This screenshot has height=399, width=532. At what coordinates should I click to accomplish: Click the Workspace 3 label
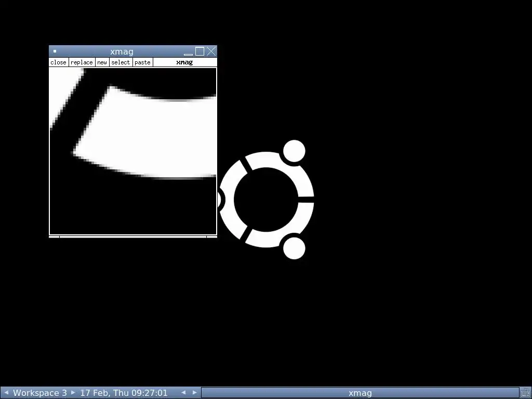39,393
